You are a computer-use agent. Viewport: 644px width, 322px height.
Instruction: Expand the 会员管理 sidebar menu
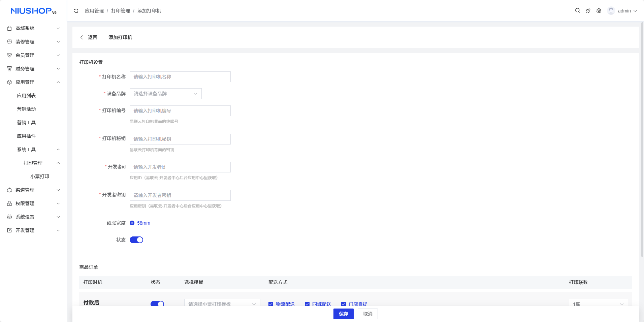pyautogui.click(x=34, y=55)
